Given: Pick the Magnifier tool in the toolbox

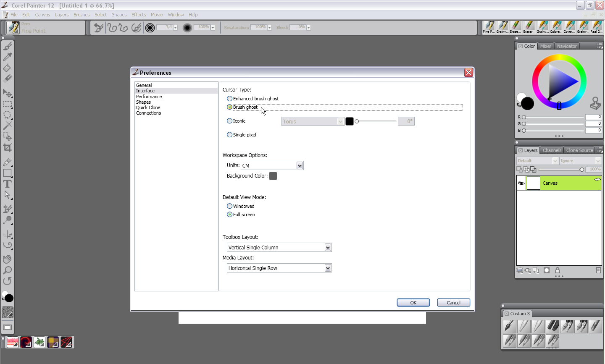Looking at the screenshot, I should 7,270.
